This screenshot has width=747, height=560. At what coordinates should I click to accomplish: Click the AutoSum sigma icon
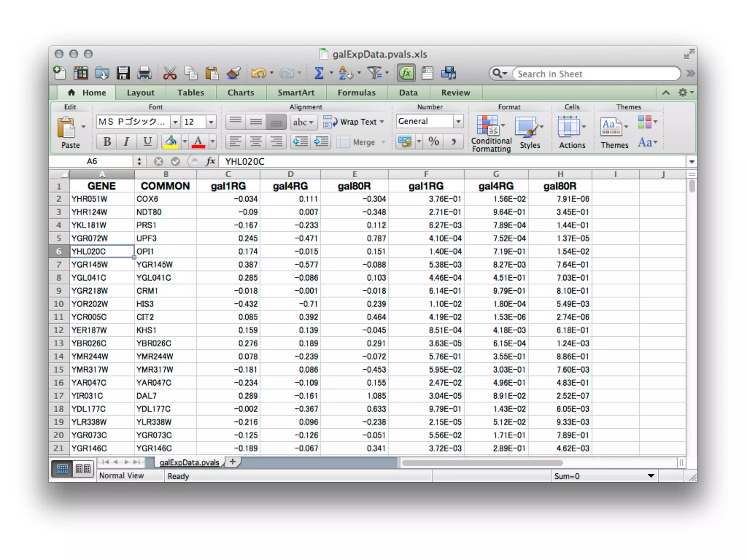click(x=319, y=73)
